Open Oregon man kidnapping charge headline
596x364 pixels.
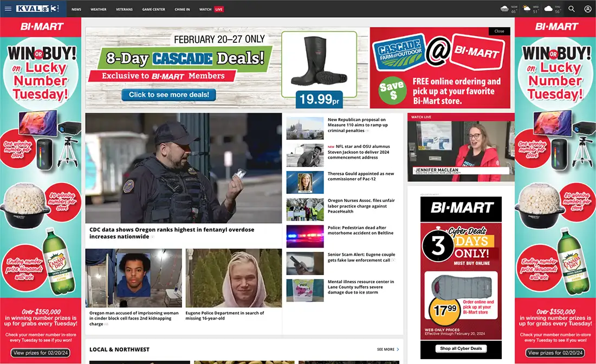point(134,318)
